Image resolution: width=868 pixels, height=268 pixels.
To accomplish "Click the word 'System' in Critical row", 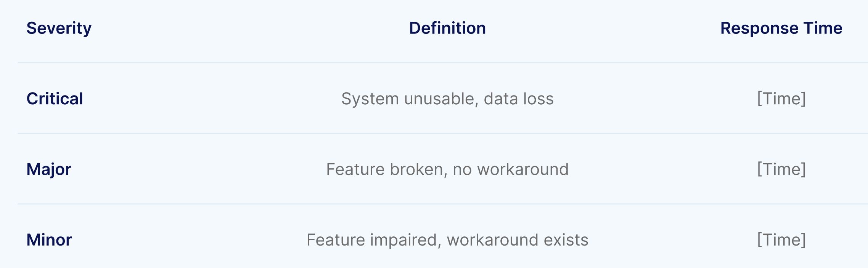I will pyautogui.click(x=370, y=99).
